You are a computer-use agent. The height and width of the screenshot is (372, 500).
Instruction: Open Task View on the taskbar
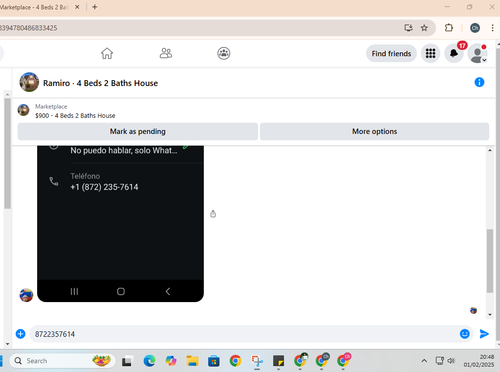[x=127, y=361]
